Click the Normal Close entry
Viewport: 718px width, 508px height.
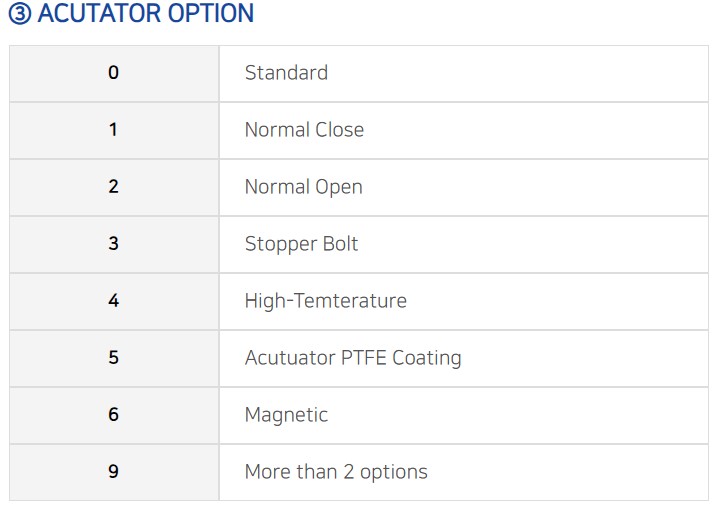coord(304,130)
